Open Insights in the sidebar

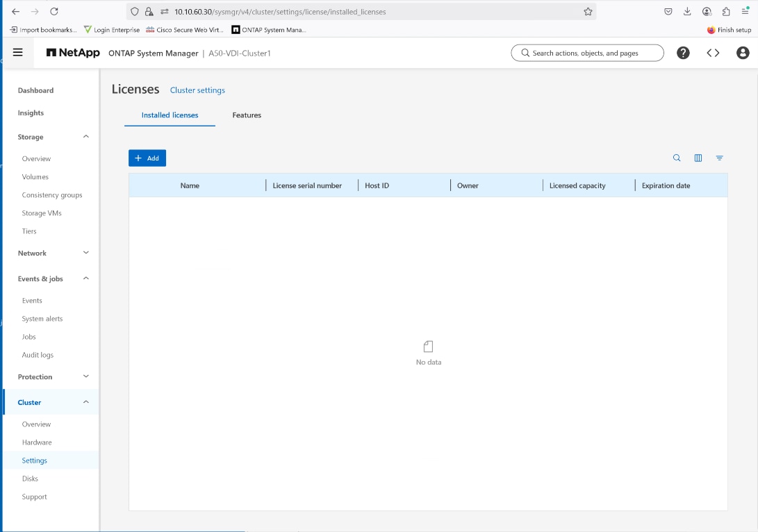[31, 113]
